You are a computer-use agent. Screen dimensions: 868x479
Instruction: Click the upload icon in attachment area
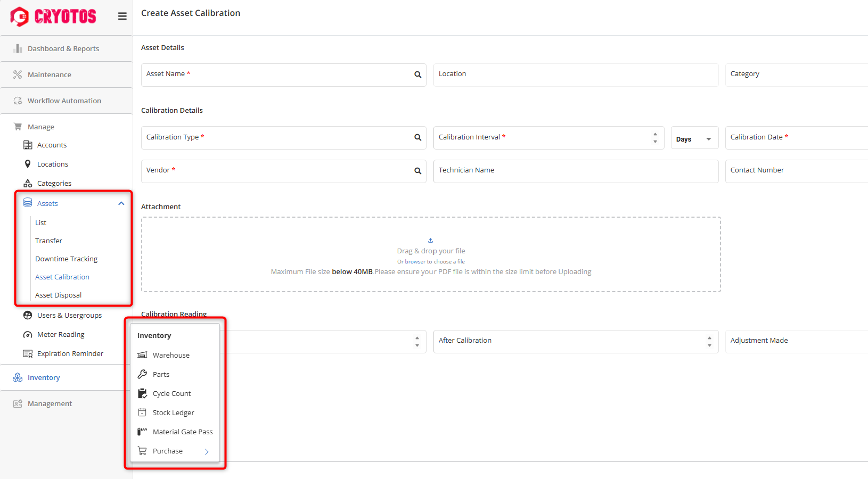[x=430, y=241]
